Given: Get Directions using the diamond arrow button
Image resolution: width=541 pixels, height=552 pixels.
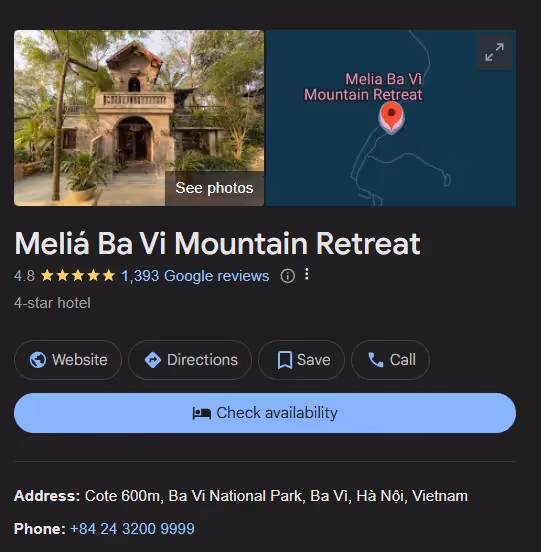Looking at the screenshot, I should tap(190, 360).
